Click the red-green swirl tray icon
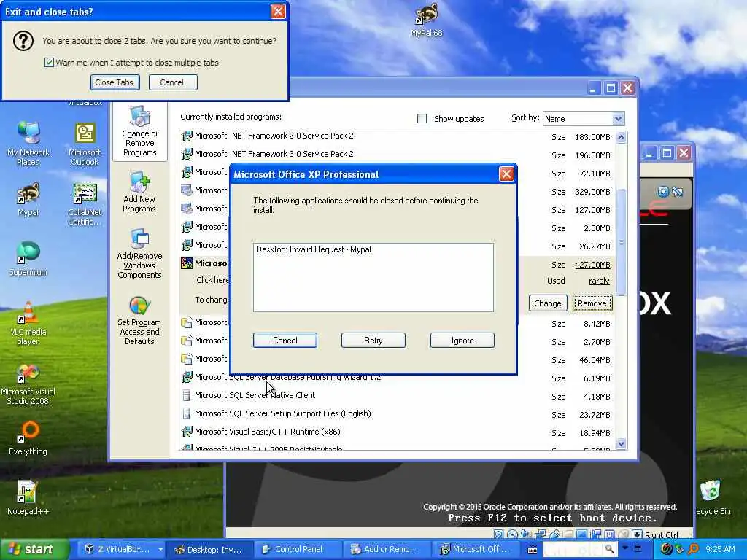This screenshot has height=560, width=747. click(666, 549)
